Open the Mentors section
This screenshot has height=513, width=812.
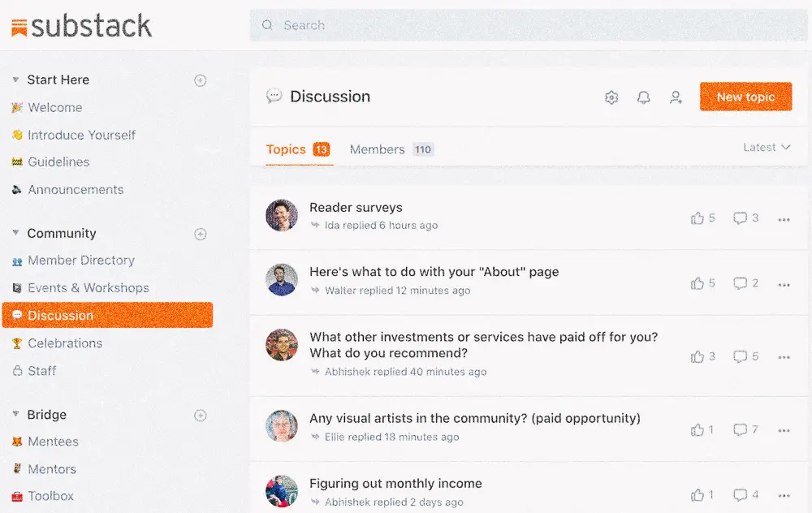(x=52, y=468)
